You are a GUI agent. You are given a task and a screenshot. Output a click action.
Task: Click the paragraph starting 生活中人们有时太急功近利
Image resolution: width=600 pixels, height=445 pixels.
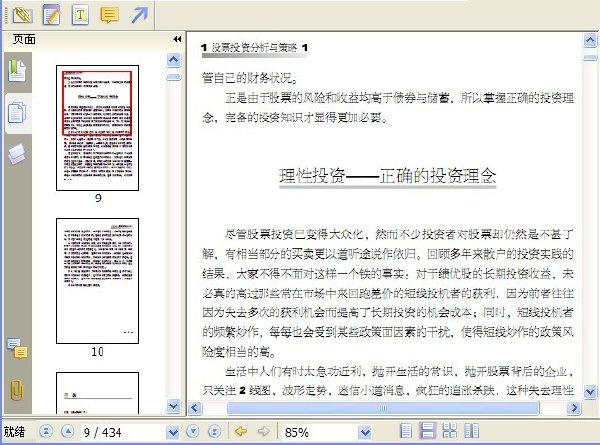pos(388,381)
